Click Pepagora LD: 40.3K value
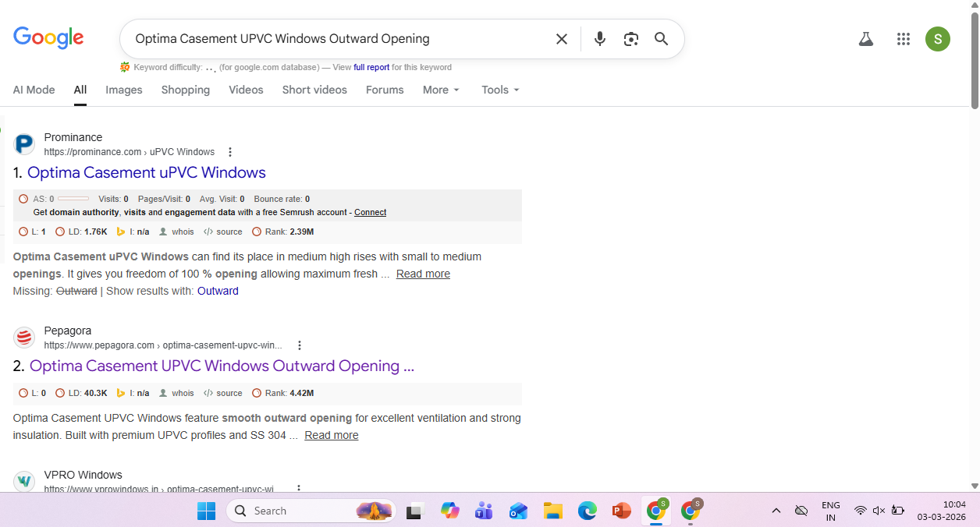This screenshot has width=980, height=527. 81,393
